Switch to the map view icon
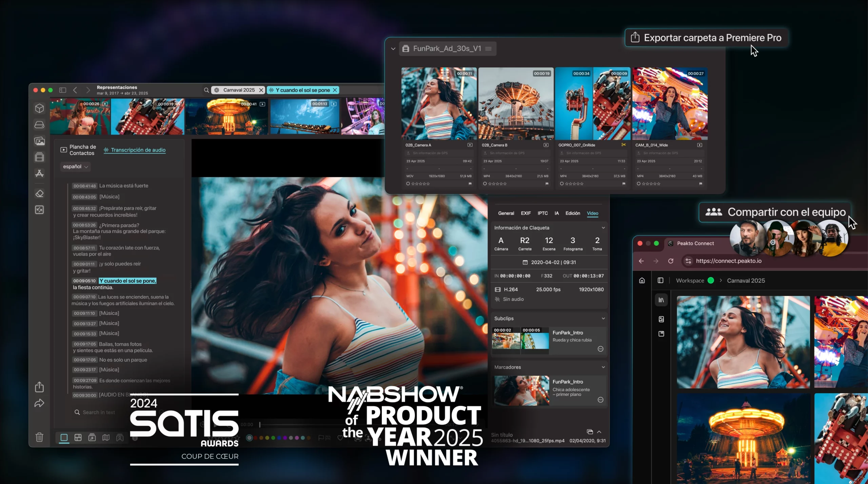This screenshot has height=484, width=868. pyautogui.click(x=106, y=438)
